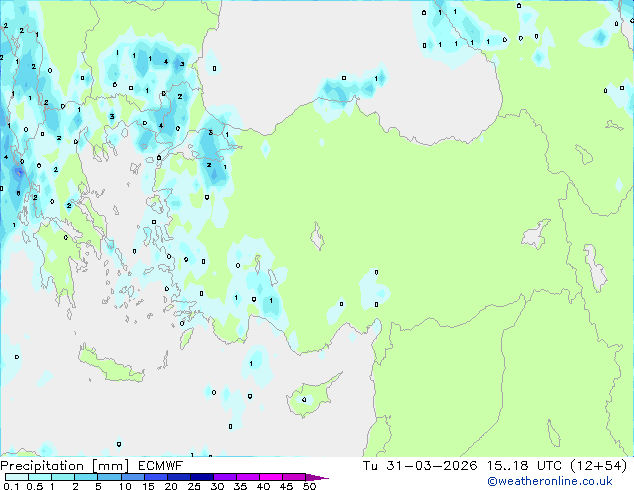Click the '50' legend value label
Image resolution: width=634 pixels, height=490 pixels.
click(309, 486)
